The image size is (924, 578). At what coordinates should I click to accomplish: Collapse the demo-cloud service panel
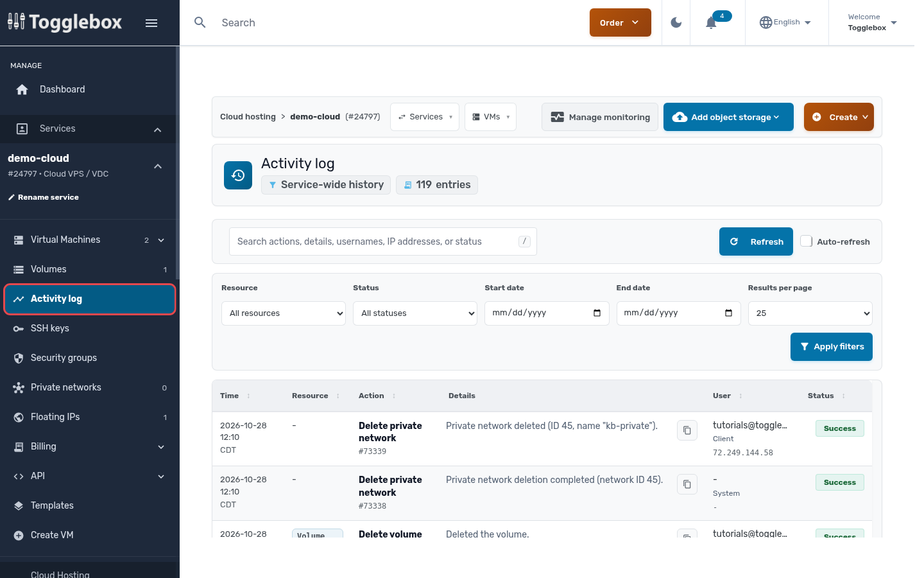click(x=158, y=166)
